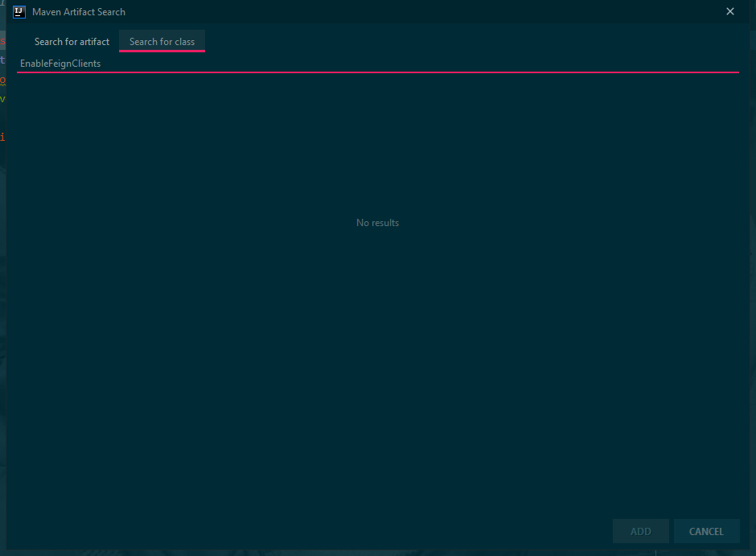Cancel the Maven Artifact Search dialog
756x556 pixels.
pos(706,531)
